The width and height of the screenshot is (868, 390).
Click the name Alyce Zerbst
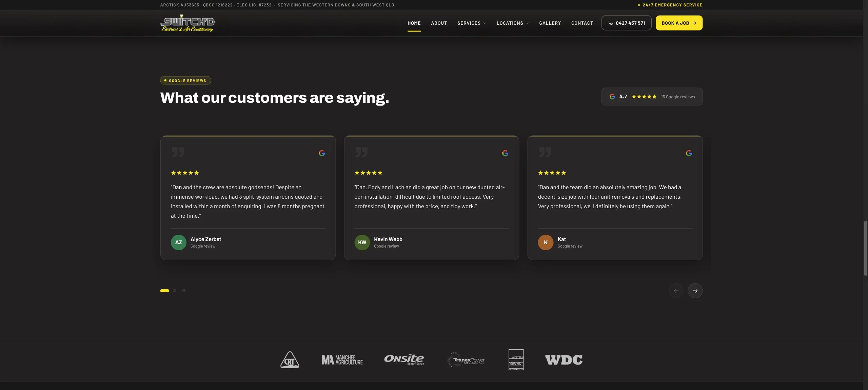click(x=205, y=239)
